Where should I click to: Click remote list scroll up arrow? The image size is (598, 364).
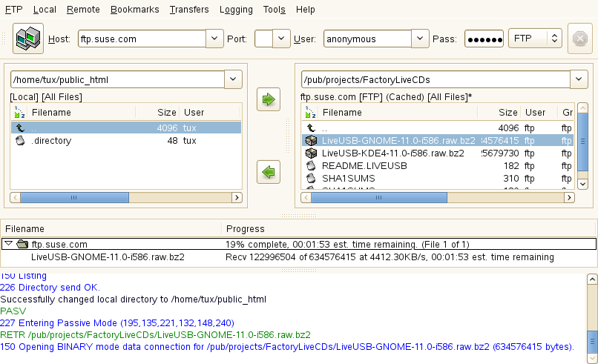tap(582, 108)
